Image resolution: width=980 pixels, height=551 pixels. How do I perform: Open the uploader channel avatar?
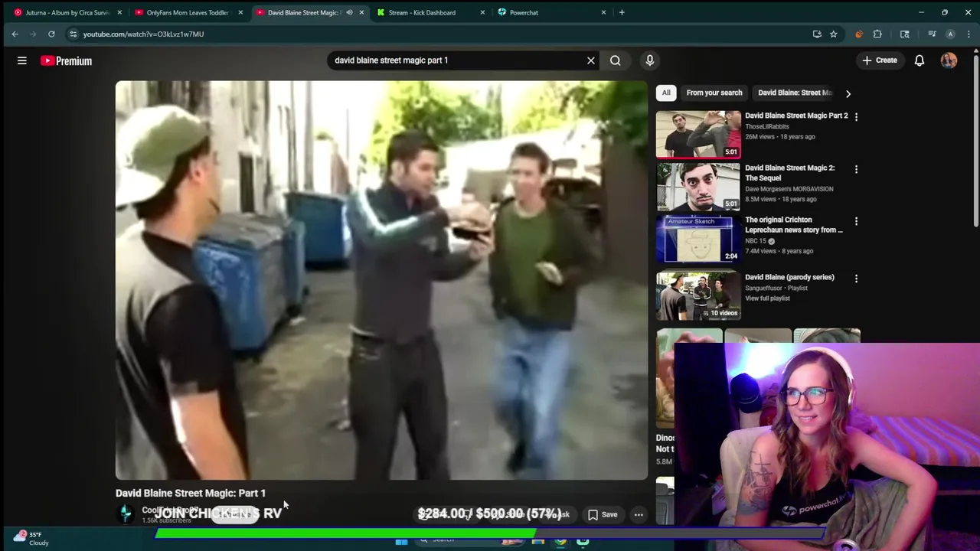pos(126,514)
